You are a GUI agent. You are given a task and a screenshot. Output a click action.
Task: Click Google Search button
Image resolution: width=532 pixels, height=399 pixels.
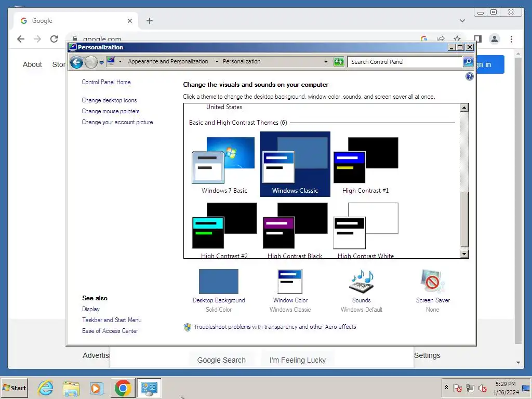(x=221, y=360)
